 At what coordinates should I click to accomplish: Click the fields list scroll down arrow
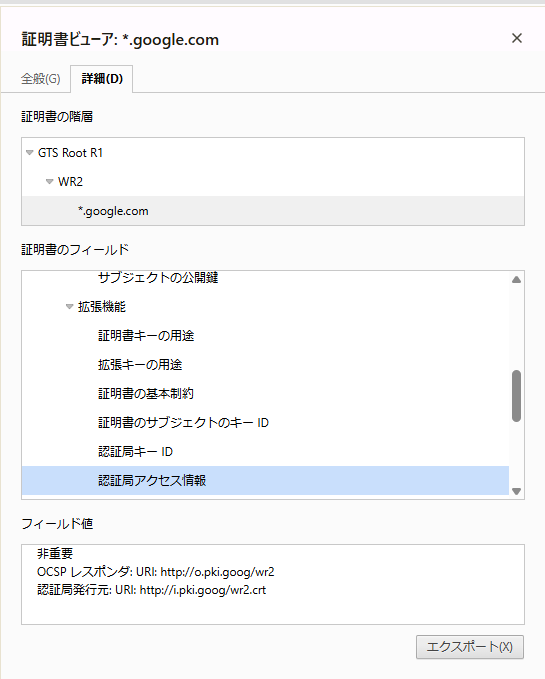coord(516,491)
